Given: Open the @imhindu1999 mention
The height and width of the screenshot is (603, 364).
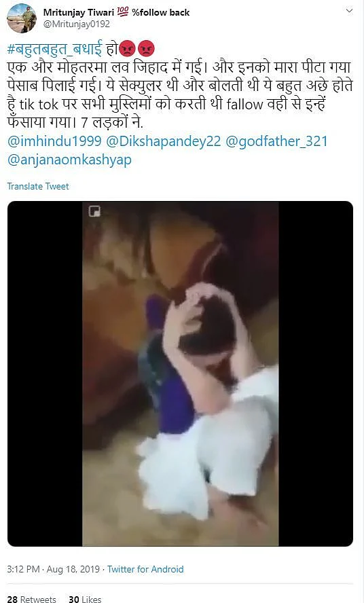Looking at the screenshot, I should click(54, 141).
